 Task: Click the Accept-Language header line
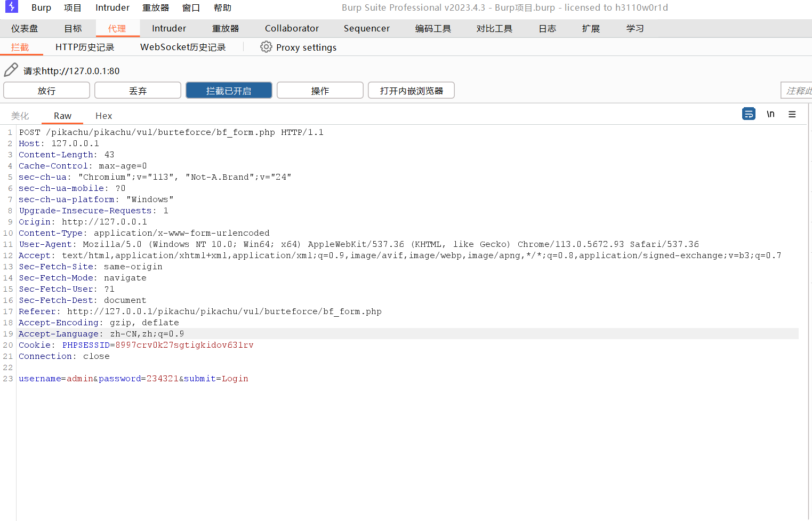(101, 334)
